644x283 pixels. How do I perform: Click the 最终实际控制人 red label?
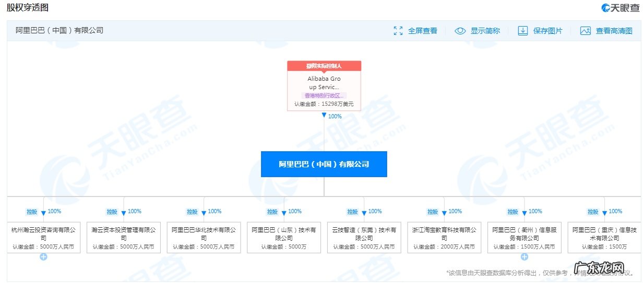click(324, 66)
